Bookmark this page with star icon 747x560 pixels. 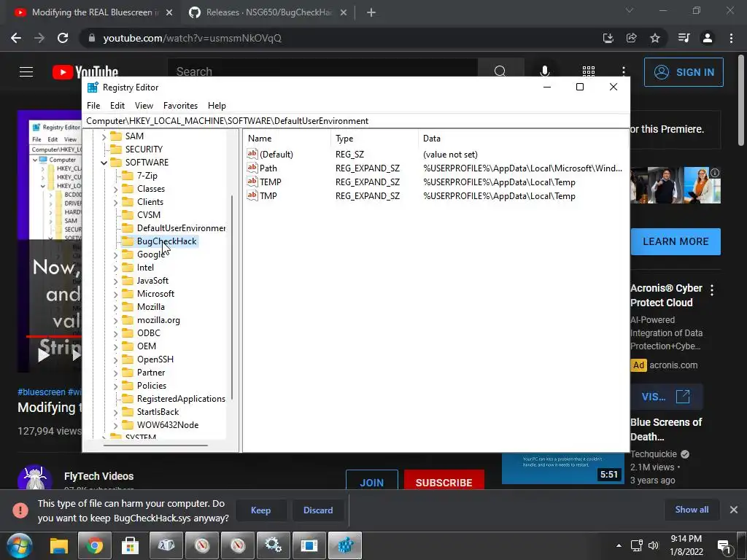tap(655, 38)
